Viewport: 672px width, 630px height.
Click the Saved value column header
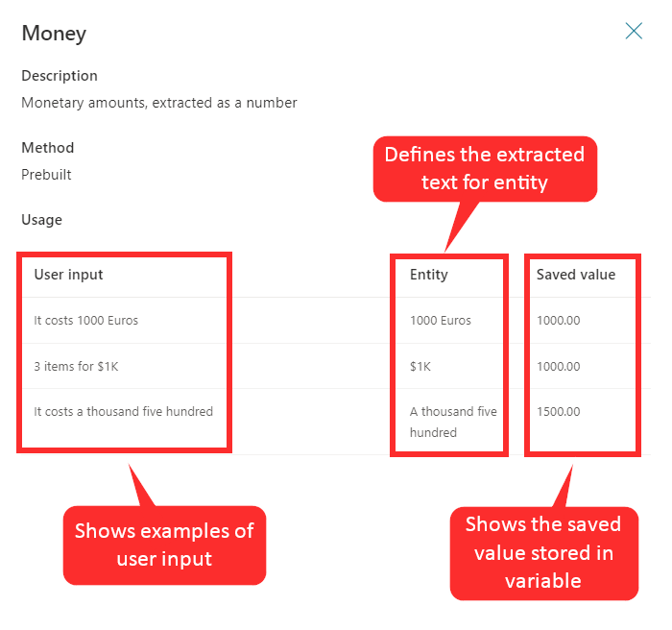tap(576, 275)
